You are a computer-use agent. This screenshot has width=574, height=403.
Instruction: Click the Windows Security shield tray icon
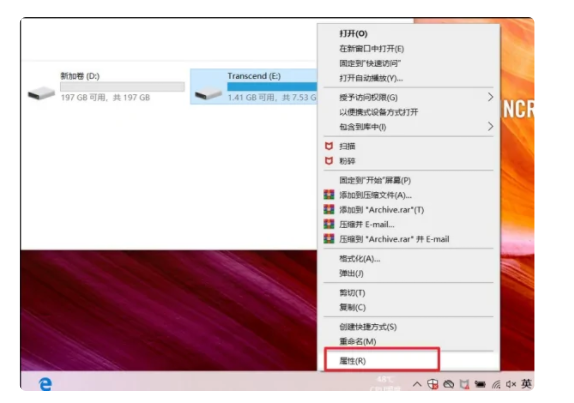click(433, 384)
